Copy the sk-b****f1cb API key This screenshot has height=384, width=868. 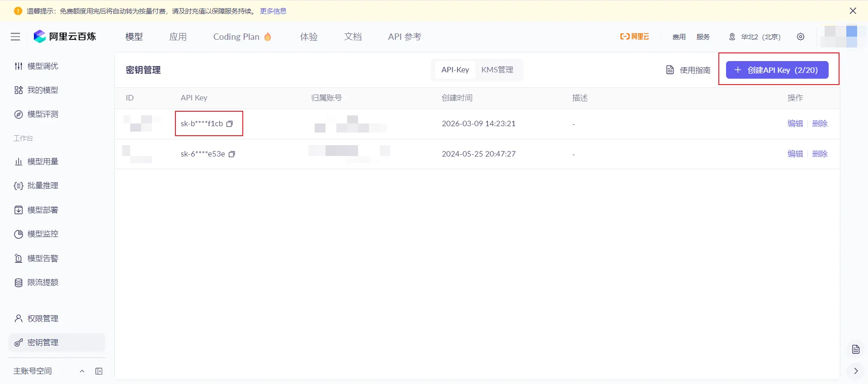(230, 124)
